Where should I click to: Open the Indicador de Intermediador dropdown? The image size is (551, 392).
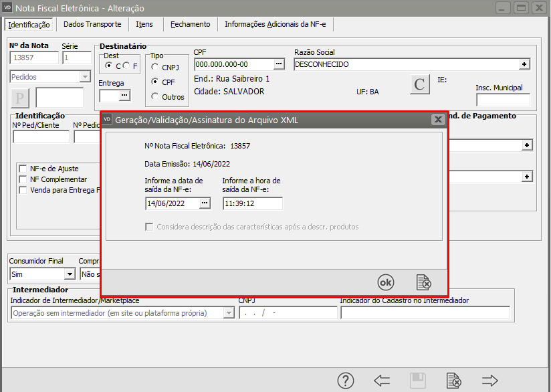tap(229, 313)
